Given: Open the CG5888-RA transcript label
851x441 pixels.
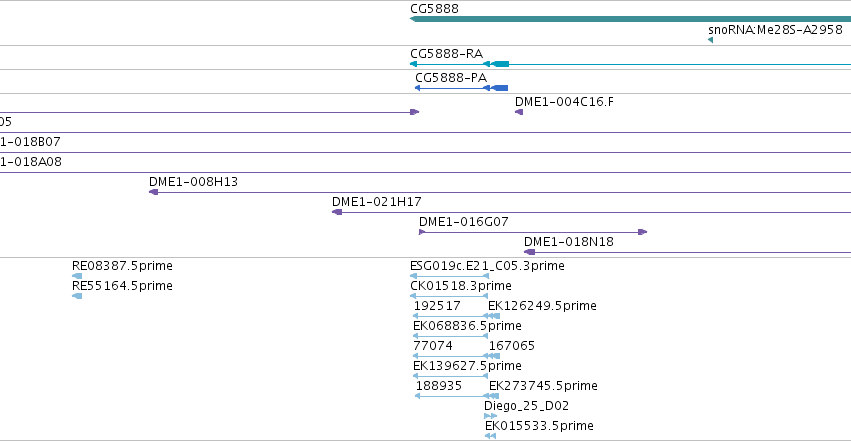Looking at the screenshot, I should [446, 54].
